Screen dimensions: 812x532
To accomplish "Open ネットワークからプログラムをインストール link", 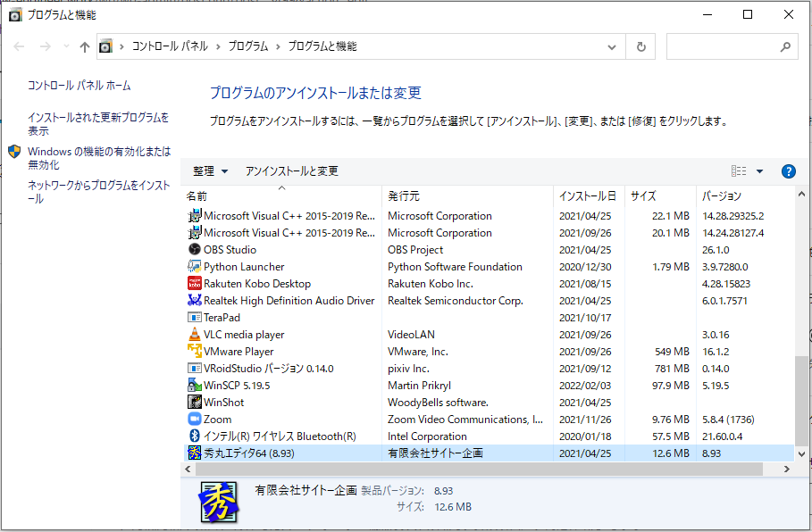I will coord(99,192).
